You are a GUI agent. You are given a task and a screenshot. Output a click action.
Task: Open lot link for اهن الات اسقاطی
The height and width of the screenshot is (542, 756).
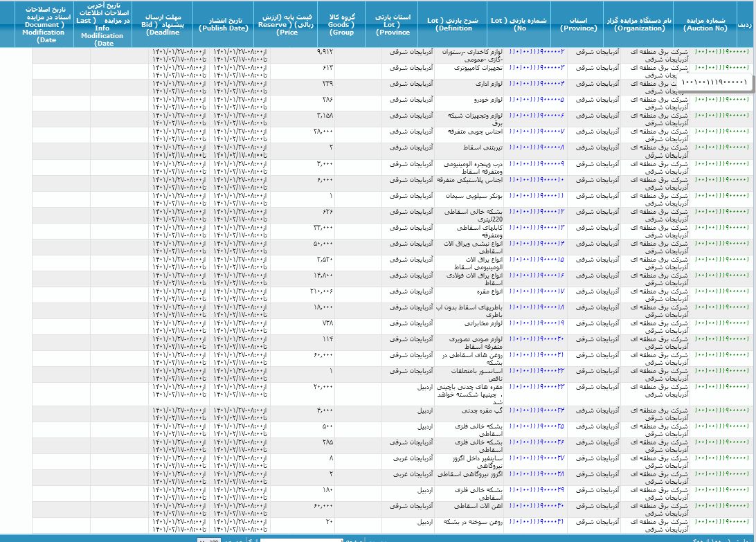pyautogui.click(x=537, y=506)
